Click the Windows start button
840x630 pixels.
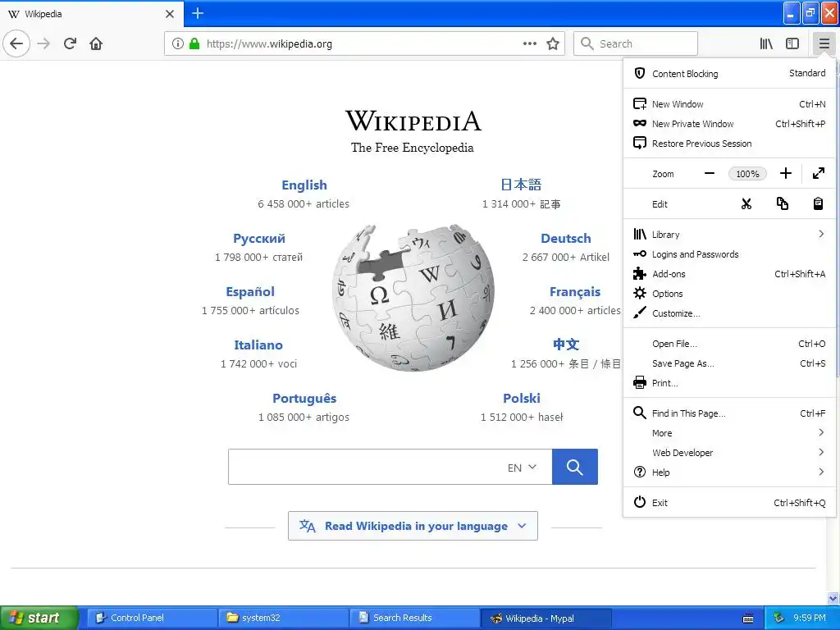click(39, 618)
